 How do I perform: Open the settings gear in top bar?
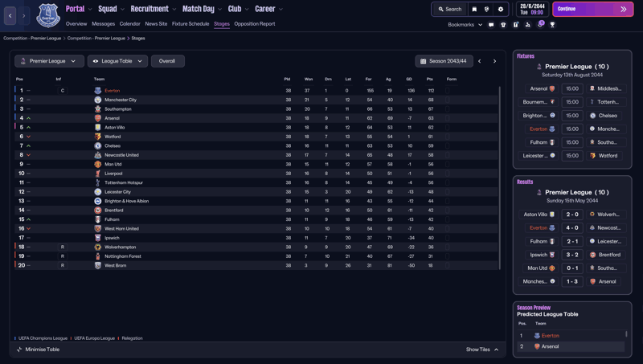tap(500, 9)
